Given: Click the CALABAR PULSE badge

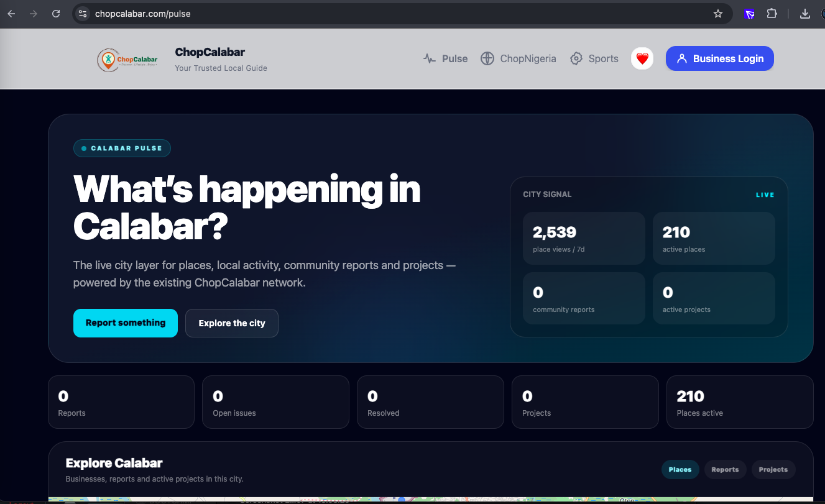Looking at the screenshot, I should [x=122, y=149].
